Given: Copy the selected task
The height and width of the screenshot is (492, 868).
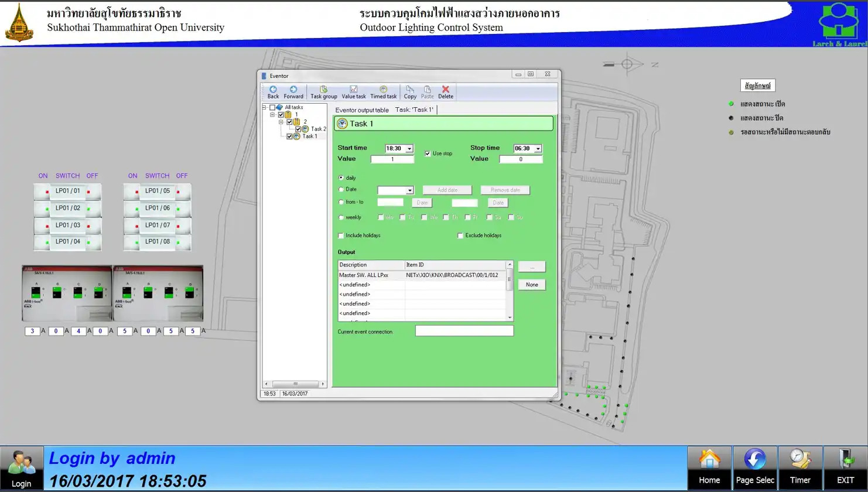Looking at the screenshot, I should pos(410,92).
